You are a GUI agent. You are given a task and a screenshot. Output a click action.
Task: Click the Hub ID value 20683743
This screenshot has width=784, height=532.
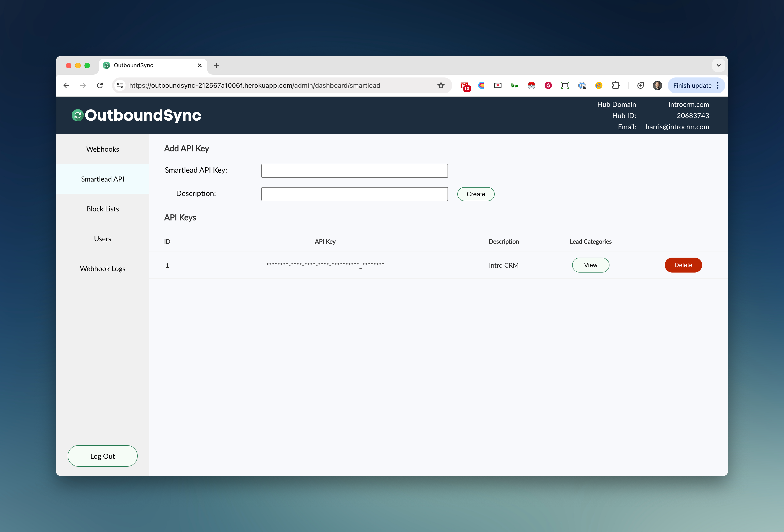[x=693, y=116]
